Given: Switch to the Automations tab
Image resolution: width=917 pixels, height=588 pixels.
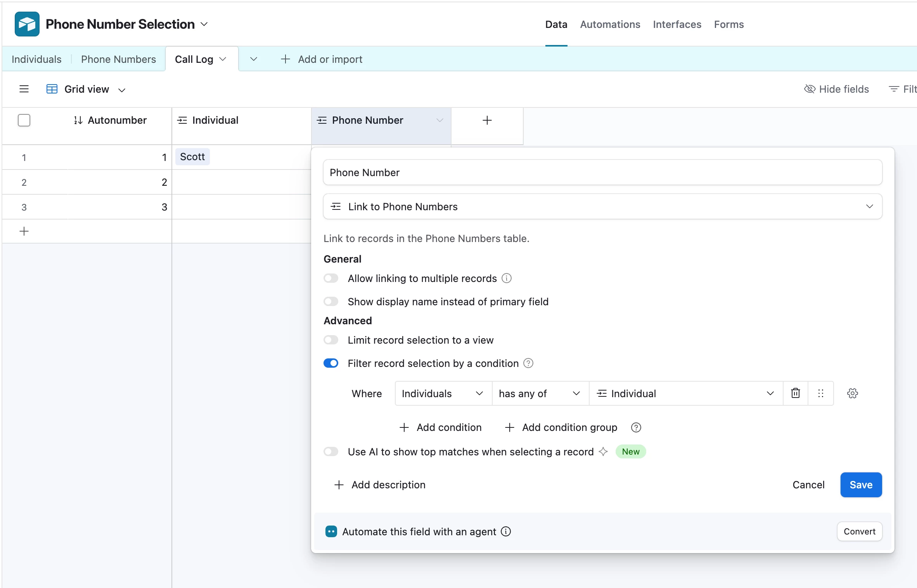Looking at the screenshot, I should [610, 24].
